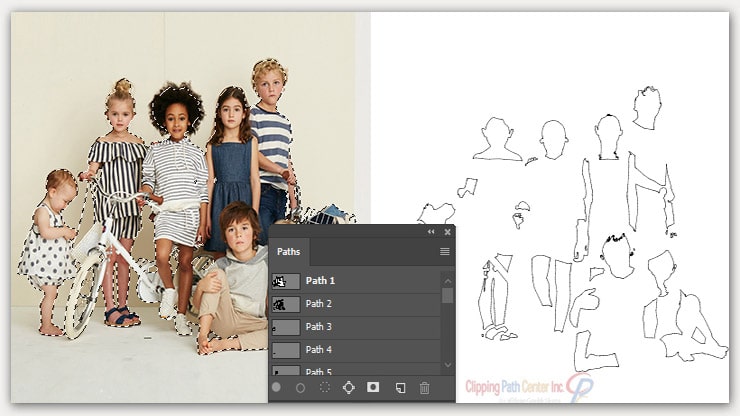This screenshot has width=740, height=416.
Task: Click Fill path with foreground color icon
Action: [277, 387]
